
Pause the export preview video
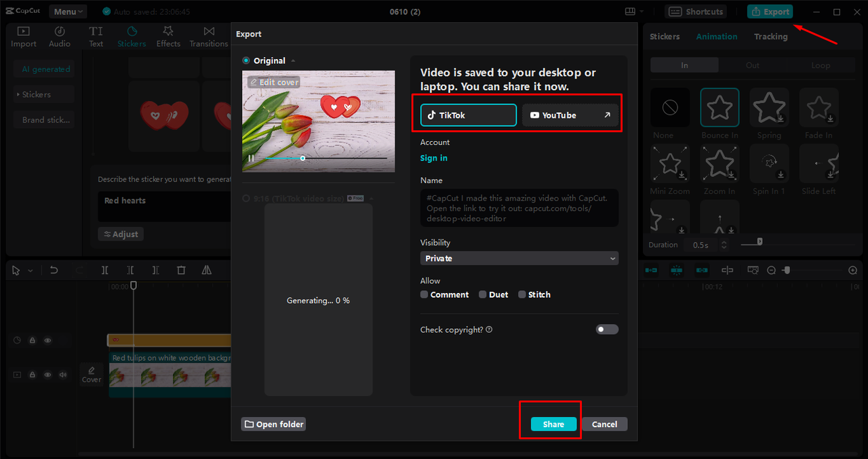[x=251, y=158]
